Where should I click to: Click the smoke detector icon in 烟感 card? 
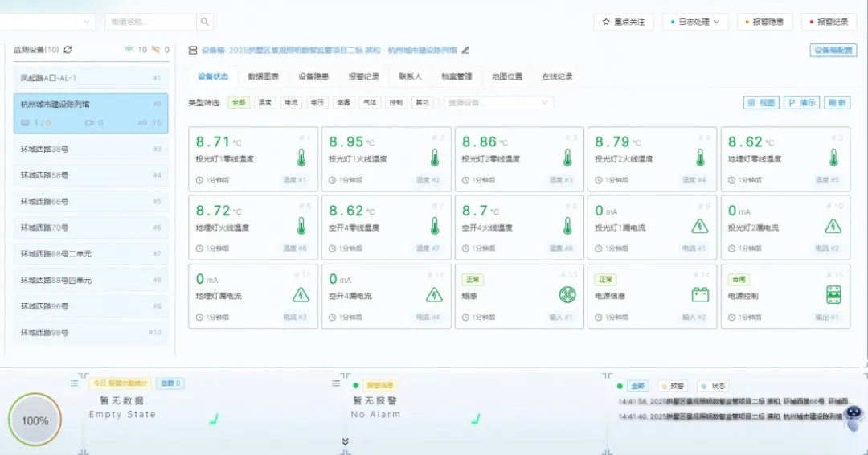click(567, 294)
